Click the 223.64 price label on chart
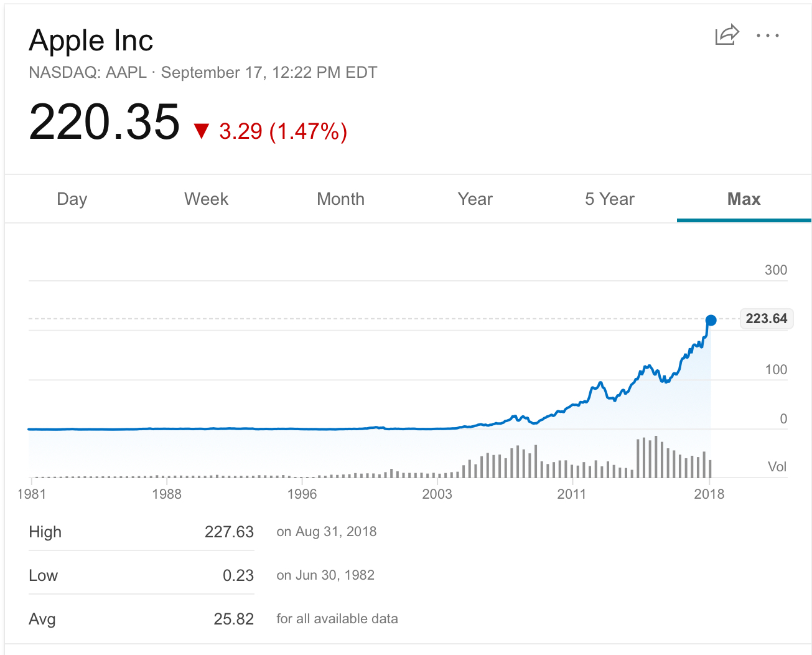The width and height of the screenshot is (812, 655). click(x=766, y=319)
